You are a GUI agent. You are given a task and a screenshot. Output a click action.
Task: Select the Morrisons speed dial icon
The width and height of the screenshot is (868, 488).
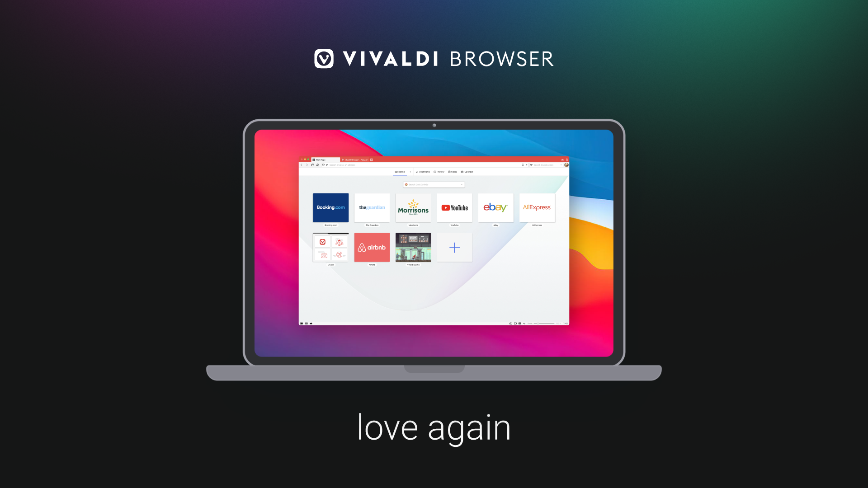tap(413, 207)
